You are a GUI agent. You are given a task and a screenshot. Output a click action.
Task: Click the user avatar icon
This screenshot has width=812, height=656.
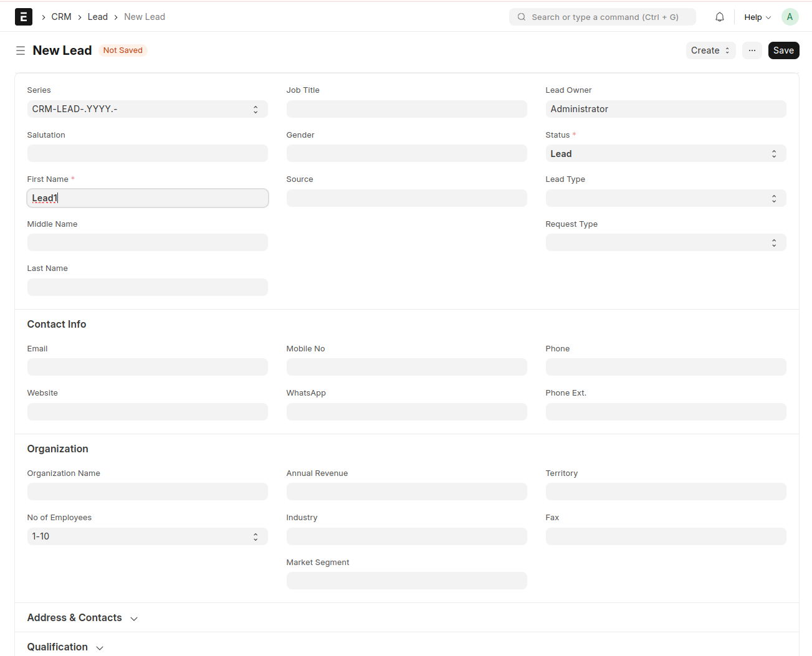(790, 17)
